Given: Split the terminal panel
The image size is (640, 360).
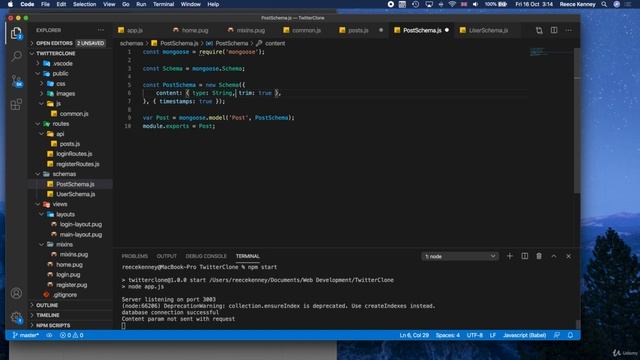Looking at the screenshot, I should pyautogui.click(x=524, y=256).
